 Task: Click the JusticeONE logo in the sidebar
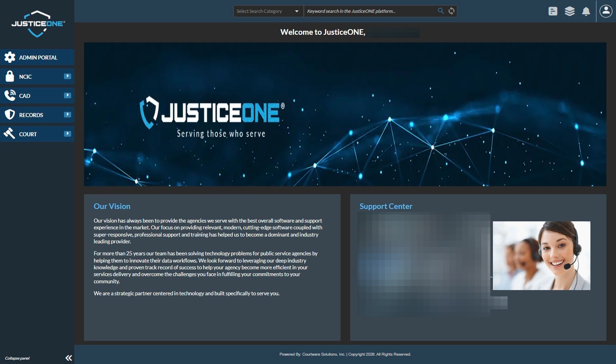click(38, 24)
